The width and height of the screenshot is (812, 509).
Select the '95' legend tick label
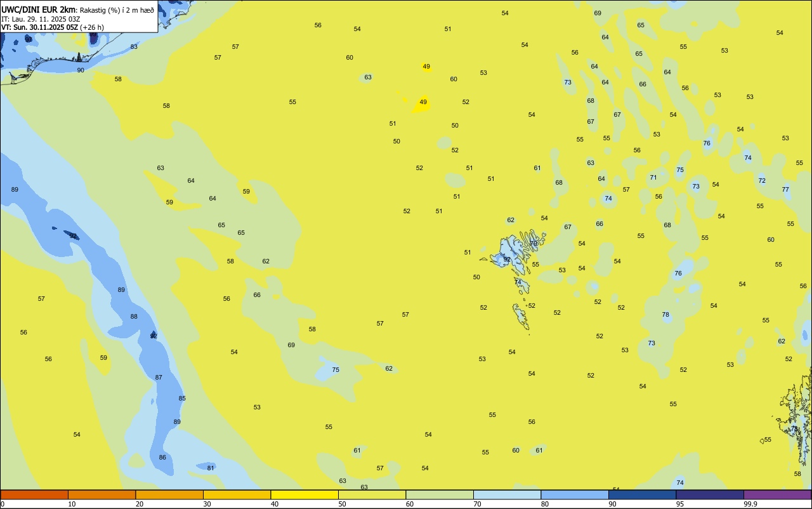pyautogui.click(x=680, y=504)
